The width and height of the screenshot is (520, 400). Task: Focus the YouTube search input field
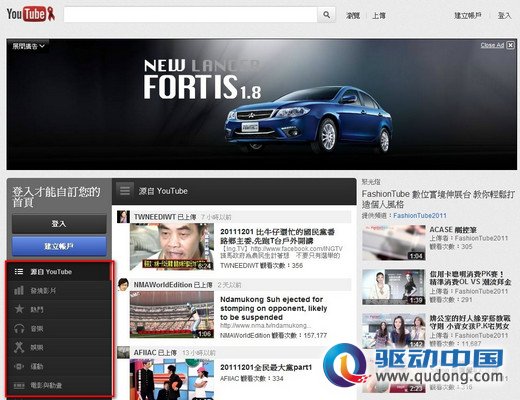pos(190,15)
